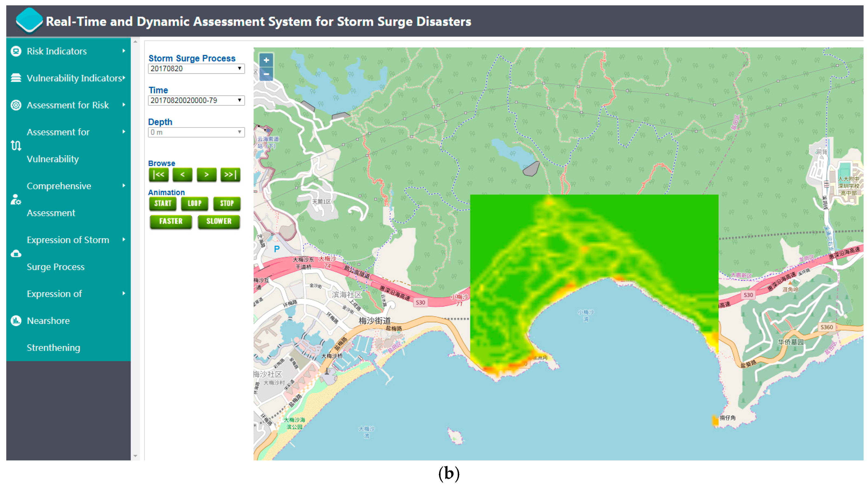Screen dimensions: 868x486
Task: Click the Nearshore chart icon
Action: coord(16,321)
